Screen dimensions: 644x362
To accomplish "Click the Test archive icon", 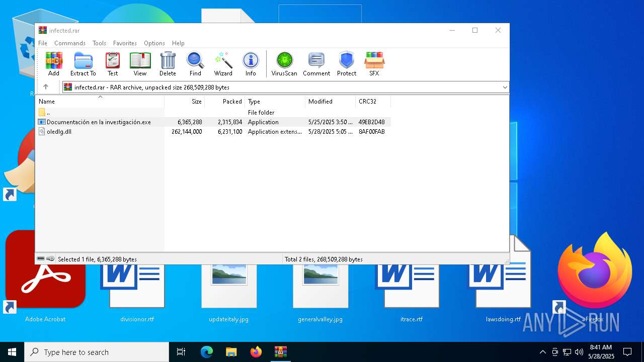I will 113,64.
